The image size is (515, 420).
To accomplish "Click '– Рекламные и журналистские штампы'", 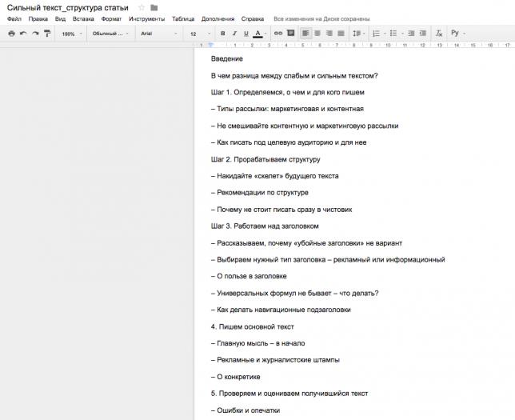I will coord(275,360).
